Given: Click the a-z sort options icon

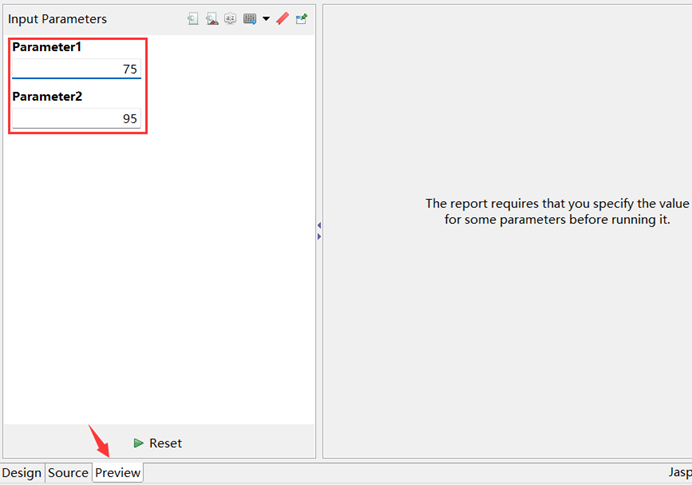Looking at the screenshot, I should pos(230,19).
